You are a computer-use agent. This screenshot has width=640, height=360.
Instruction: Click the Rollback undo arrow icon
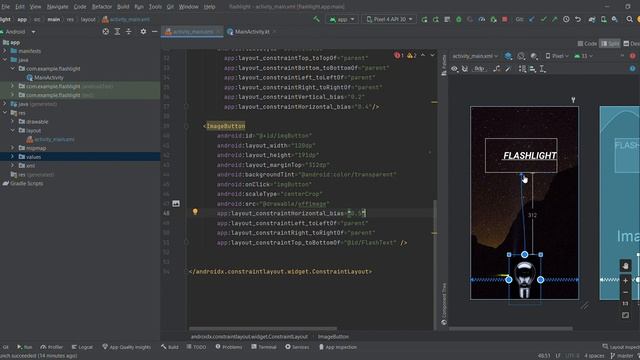(x=578, y=19)
